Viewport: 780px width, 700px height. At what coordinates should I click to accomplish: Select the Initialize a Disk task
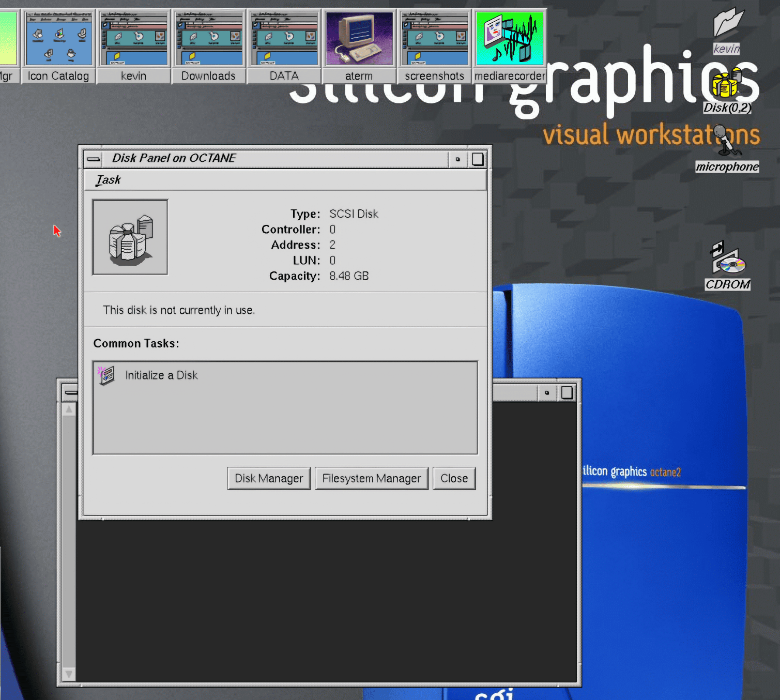tap(161, 375)
